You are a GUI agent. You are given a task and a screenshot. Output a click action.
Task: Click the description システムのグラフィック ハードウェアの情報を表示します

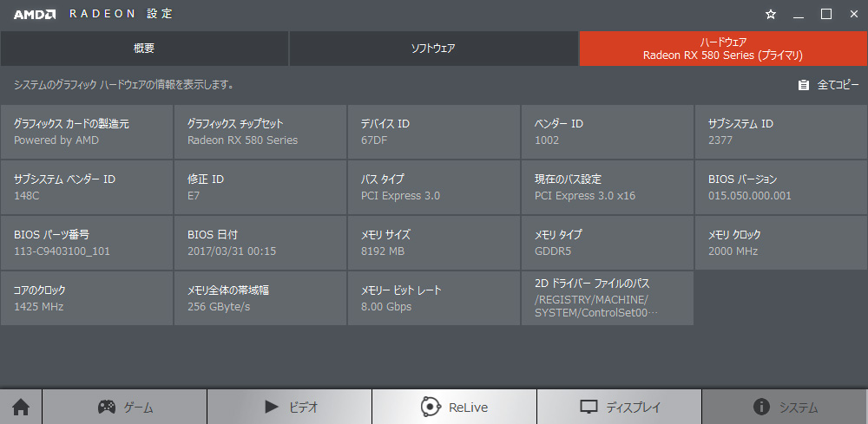(123, 85)
